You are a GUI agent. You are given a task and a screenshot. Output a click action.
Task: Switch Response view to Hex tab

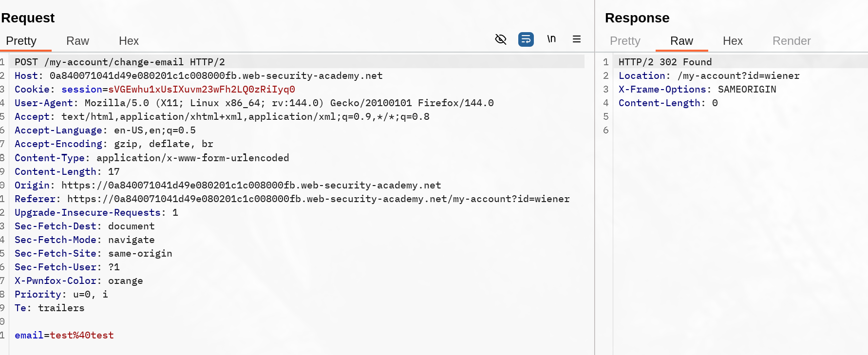733,41
